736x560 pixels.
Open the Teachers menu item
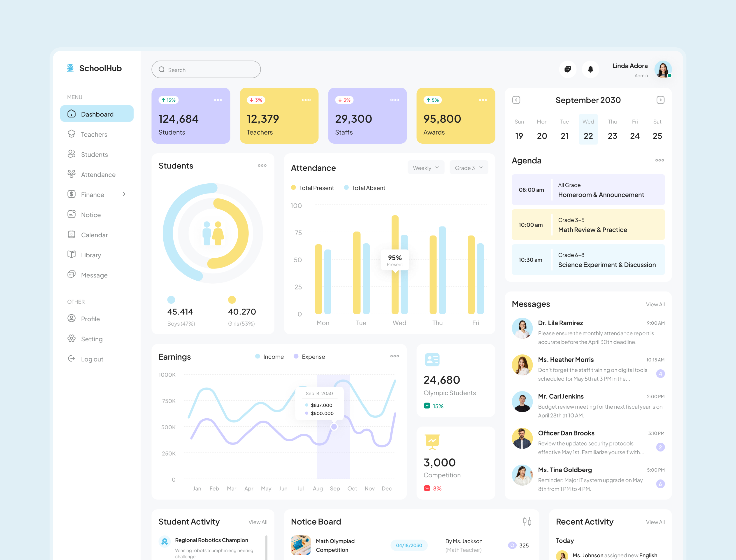94,134
